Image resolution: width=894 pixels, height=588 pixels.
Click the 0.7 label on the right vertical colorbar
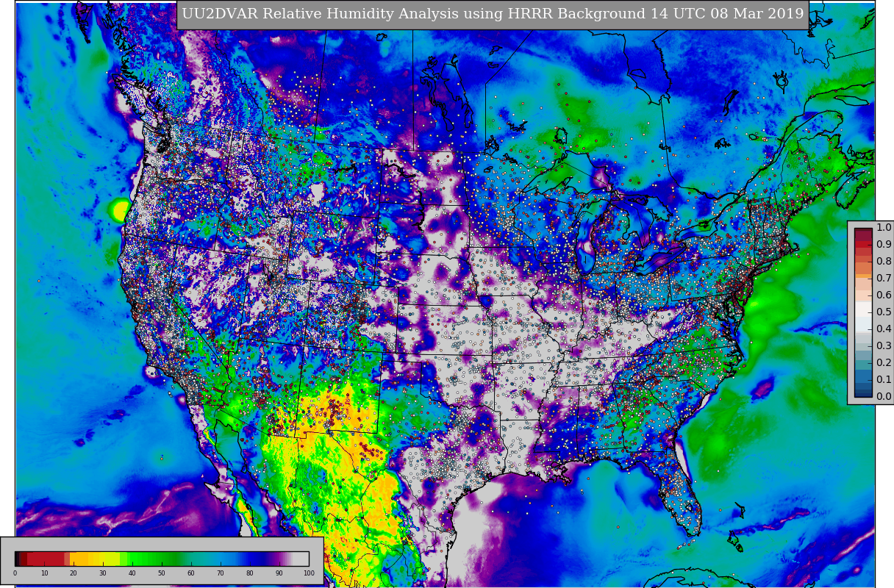(x=884, y=278)
